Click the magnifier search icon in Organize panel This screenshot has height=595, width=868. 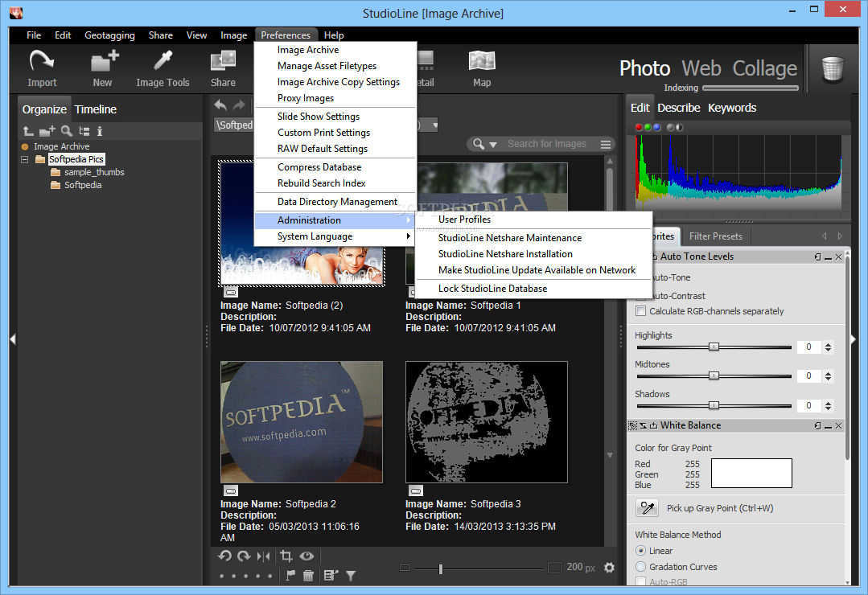point(67,131)
